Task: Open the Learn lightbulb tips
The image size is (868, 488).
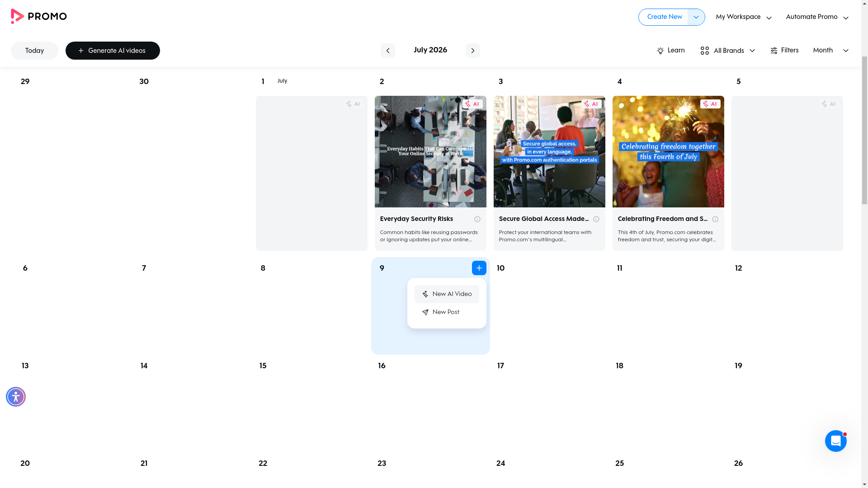Action: click(670, 51)
